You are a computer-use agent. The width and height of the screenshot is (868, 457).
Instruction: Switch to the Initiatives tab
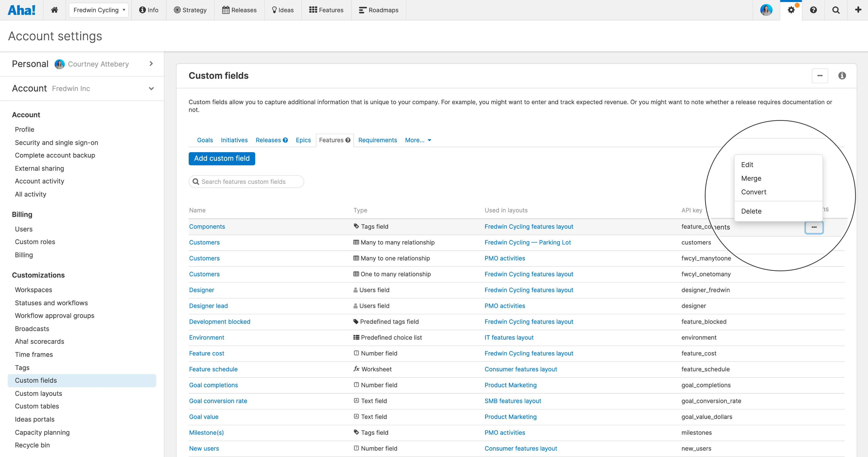pyautogui.click(x=234, y=140)
